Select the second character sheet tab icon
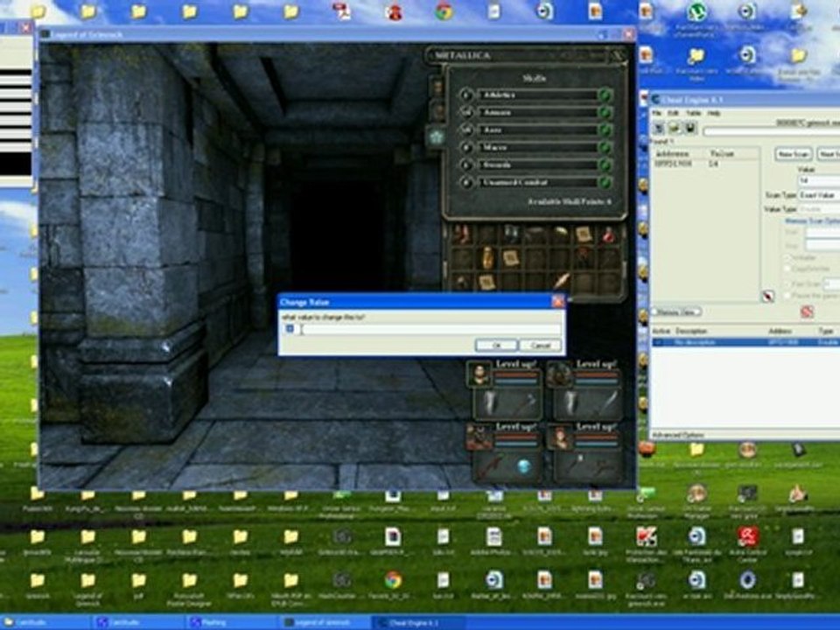Image resolution: width=840 pixels, height=630 pixels. [437, 111]
